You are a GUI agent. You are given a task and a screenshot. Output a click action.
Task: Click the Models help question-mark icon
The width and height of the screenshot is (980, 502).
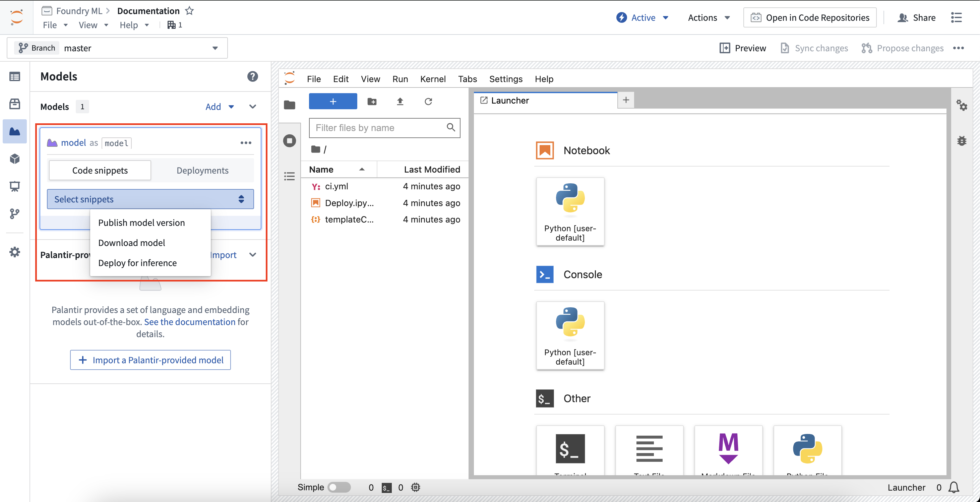point(253,76)
